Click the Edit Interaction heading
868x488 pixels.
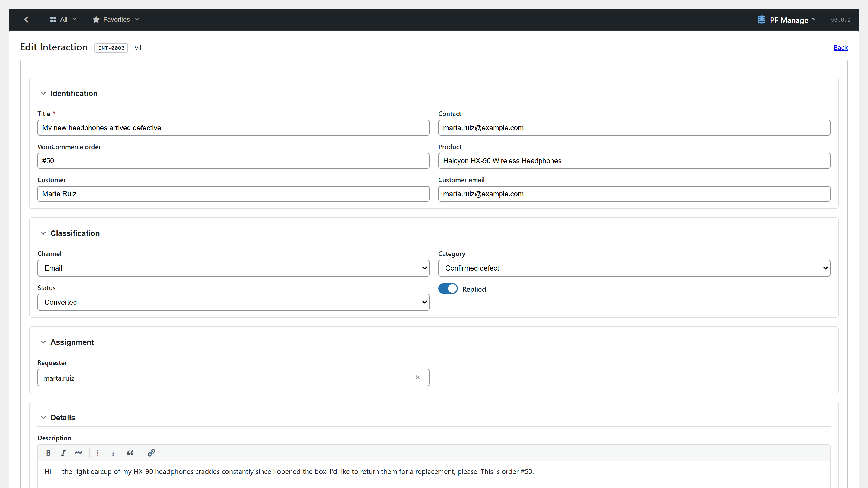(x=54, y=47)
